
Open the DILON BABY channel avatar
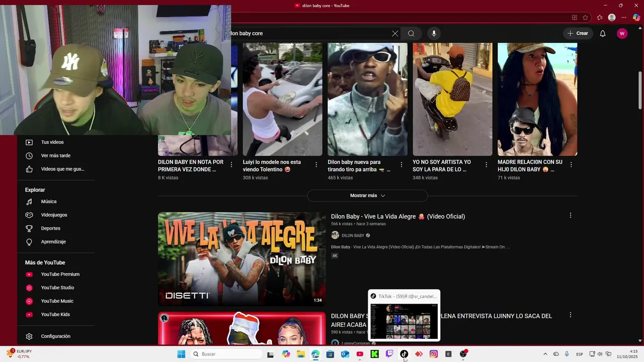[335, 235]
